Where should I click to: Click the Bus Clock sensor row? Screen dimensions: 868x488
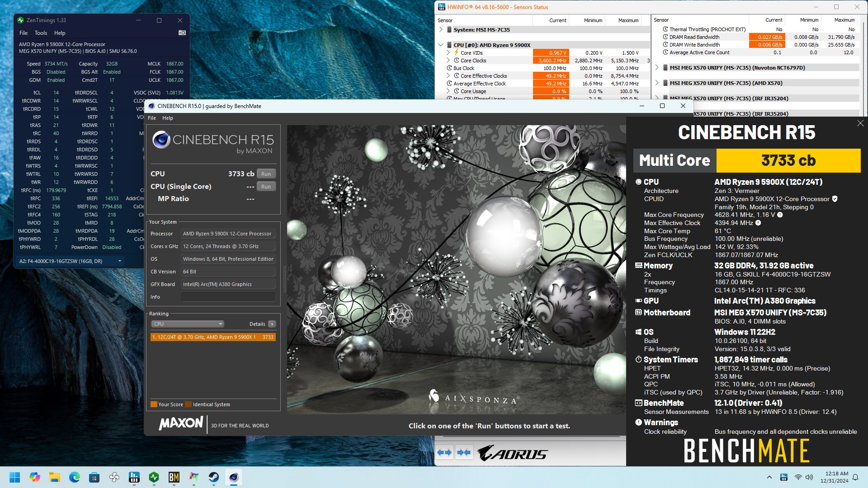point(542,68)
